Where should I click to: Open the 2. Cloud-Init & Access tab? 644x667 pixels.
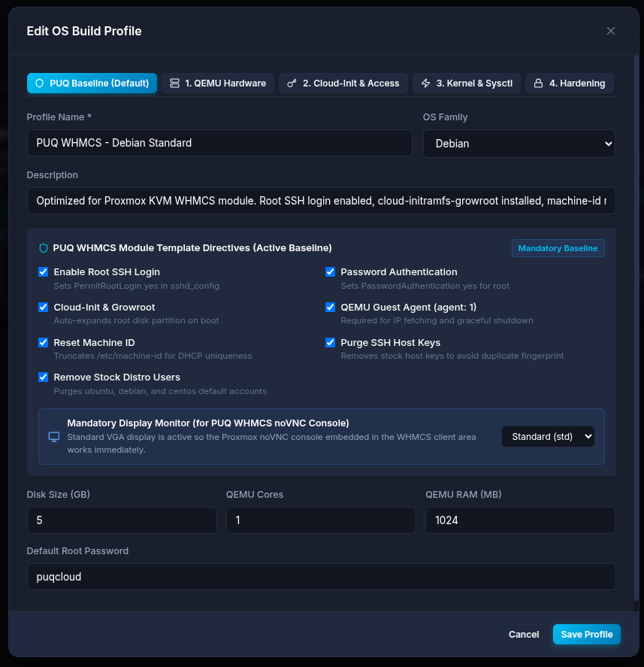coord(343,83)
